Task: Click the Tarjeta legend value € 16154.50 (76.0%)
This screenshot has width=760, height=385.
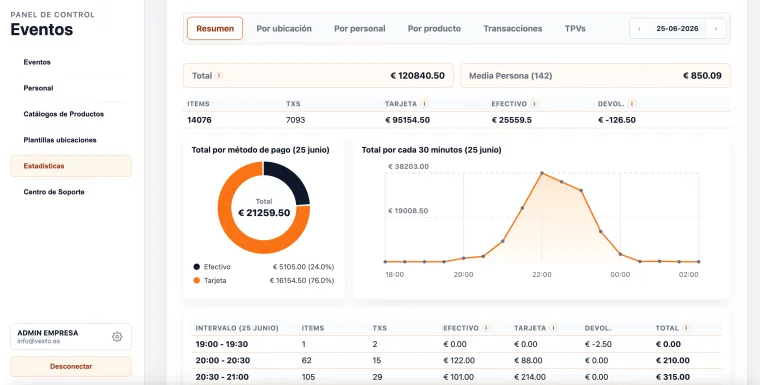Action: (x=302, y=280)
